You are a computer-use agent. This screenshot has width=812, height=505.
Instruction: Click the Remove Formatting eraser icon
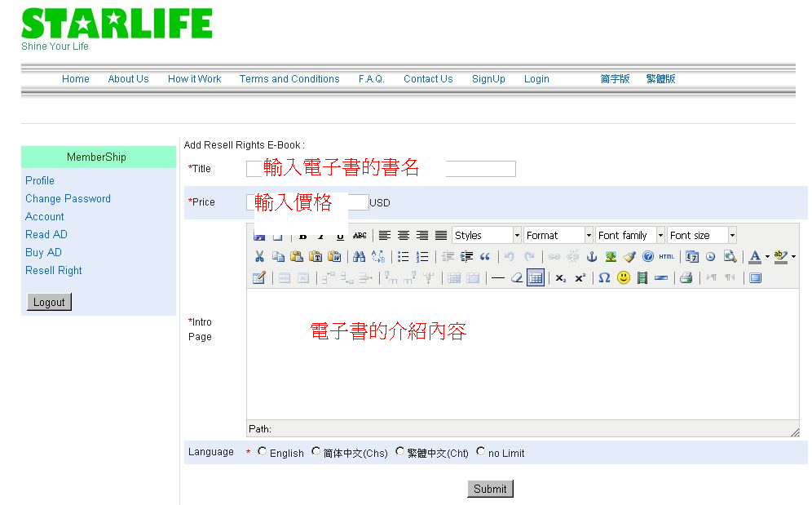[516, 278]
